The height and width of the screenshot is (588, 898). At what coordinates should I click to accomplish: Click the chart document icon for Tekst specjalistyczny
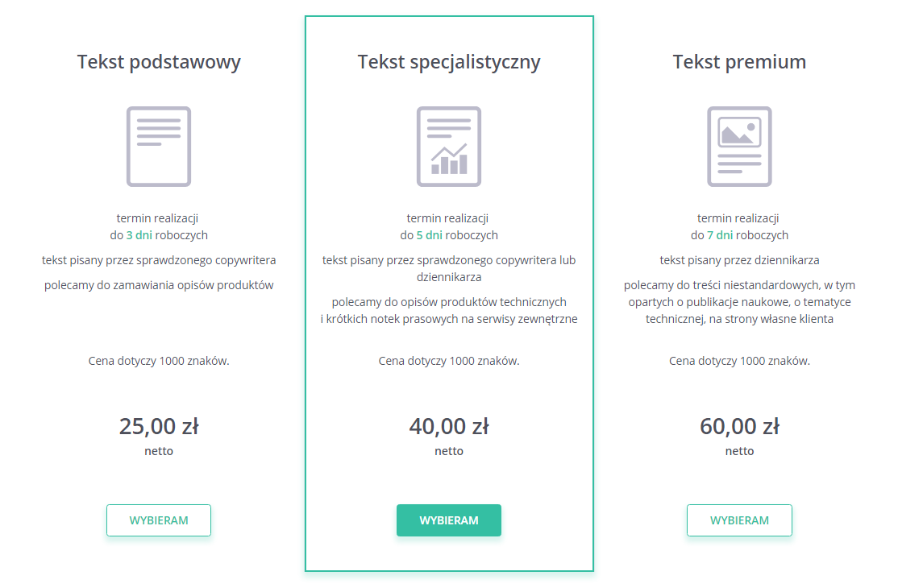click(x=449, y=147)
